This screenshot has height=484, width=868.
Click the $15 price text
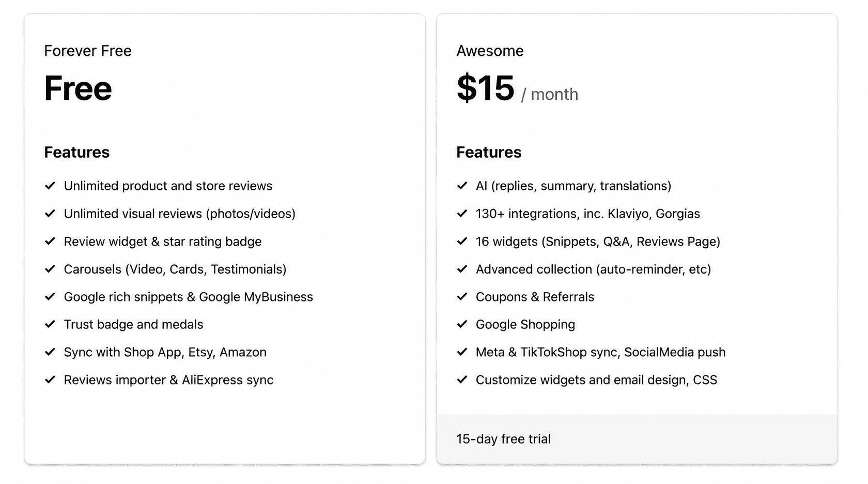[486, 88]
